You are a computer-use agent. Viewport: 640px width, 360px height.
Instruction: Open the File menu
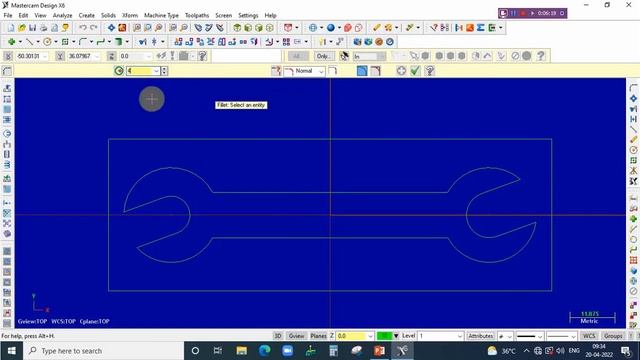pyautogui.click(x=8, y=15)
